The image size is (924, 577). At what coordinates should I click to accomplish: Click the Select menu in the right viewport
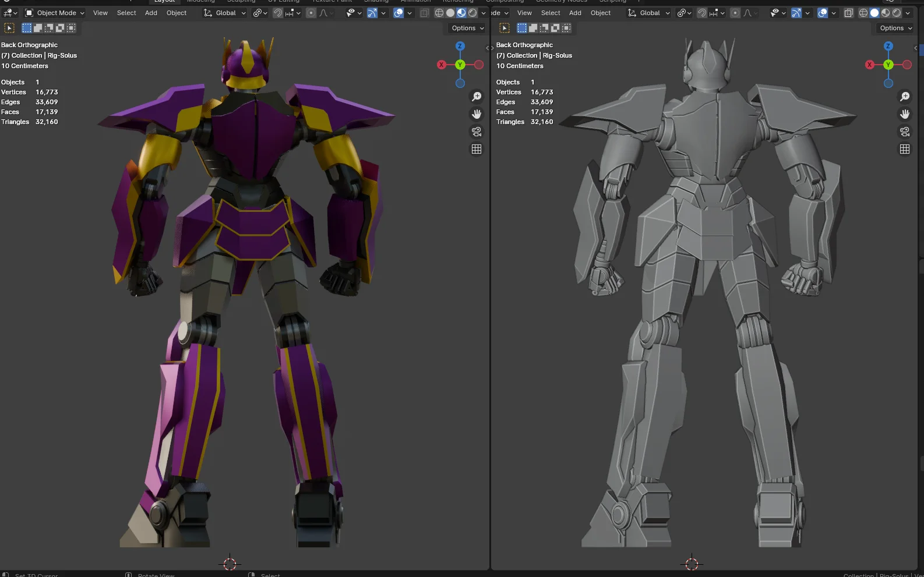click(x=550, y=13)
